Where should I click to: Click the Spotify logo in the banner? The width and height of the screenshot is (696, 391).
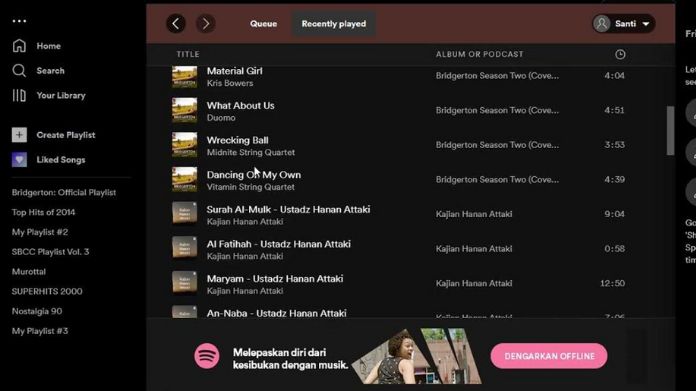[207, 356]
